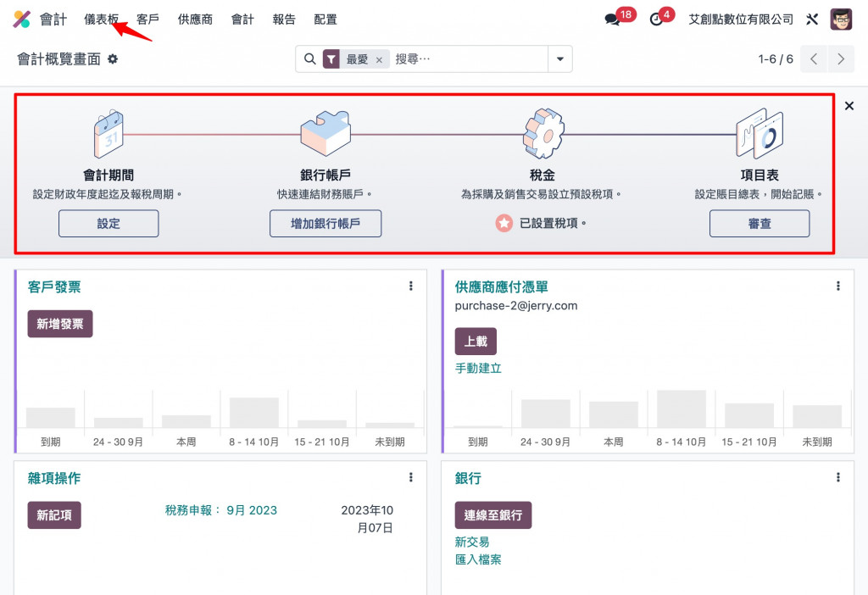Open the 匯入檔案 link
The height and width of the screenshot is (595, 868).
[478, 559]
